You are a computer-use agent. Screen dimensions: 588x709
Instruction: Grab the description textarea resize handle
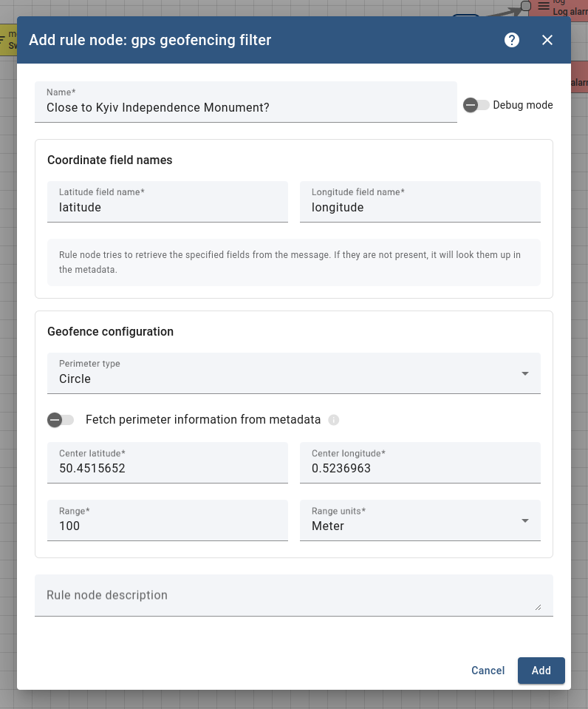pos(538,608)
